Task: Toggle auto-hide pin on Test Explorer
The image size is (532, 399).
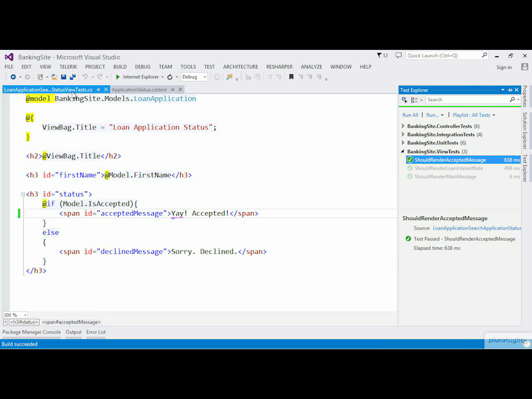Action: coord(510,90)
